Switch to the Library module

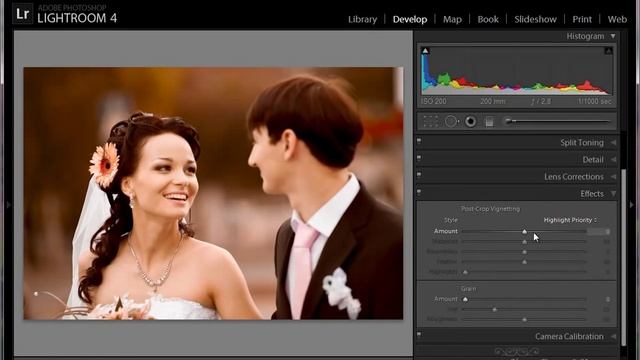pyautogui.click(x=362, y=19)
